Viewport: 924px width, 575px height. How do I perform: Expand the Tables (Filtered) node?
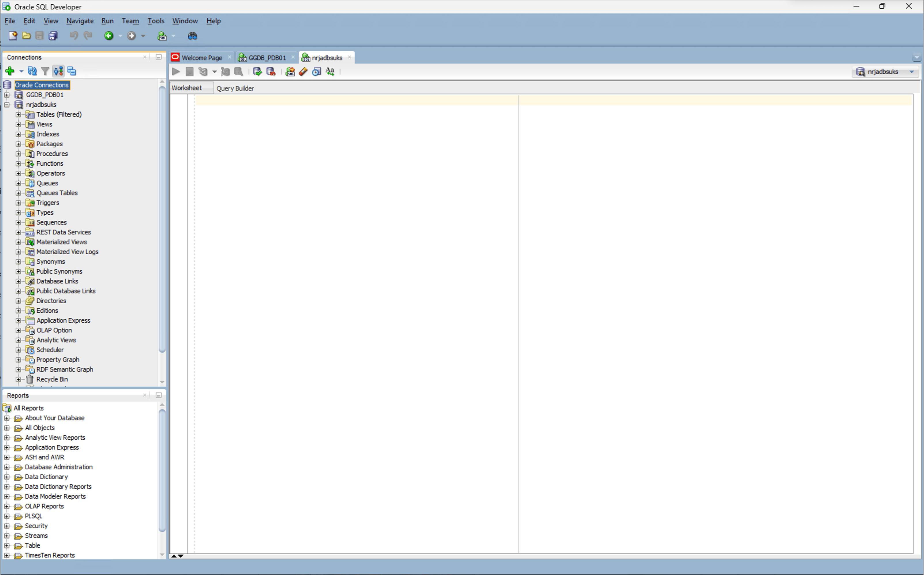19,114
